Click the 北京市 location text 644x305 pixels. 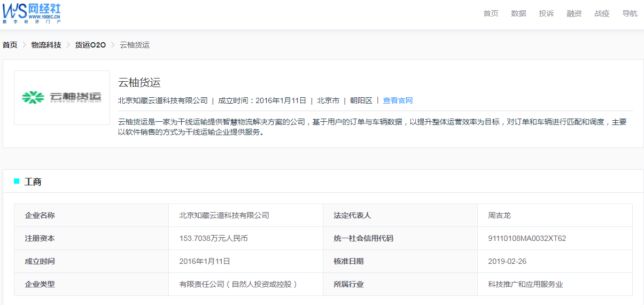tap(328, 100)
